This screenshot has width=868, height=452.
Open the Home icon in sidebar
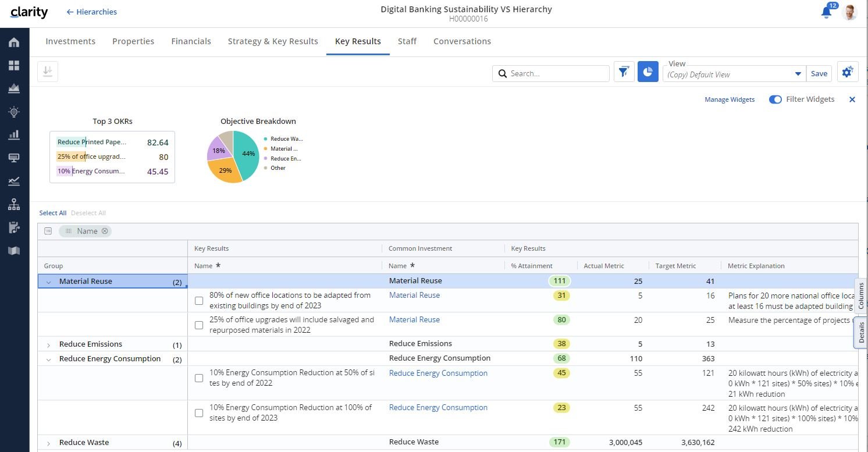pyautogui.click(x=14, y=42)
